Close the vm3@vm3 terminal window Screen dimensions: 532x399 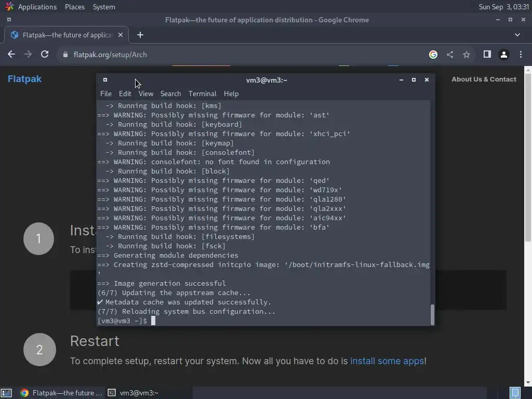(x=427, y=79)
